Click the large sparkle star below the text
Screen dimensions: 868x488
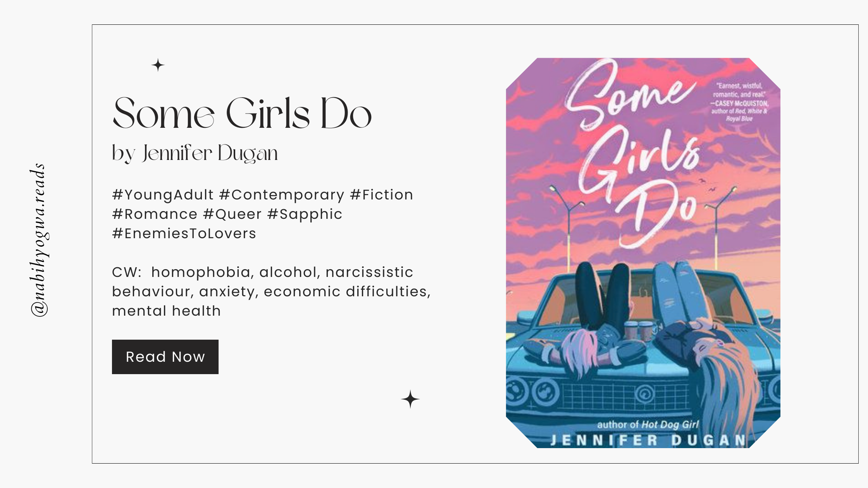[x=410, y=399]
